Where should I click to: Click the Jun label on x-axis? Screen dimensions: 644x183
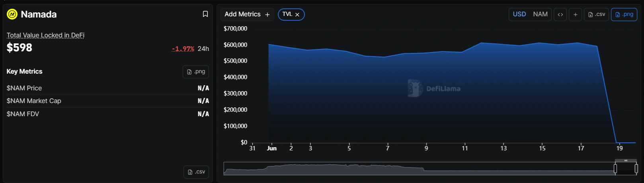pyautogui.click(x=272, y=148)
